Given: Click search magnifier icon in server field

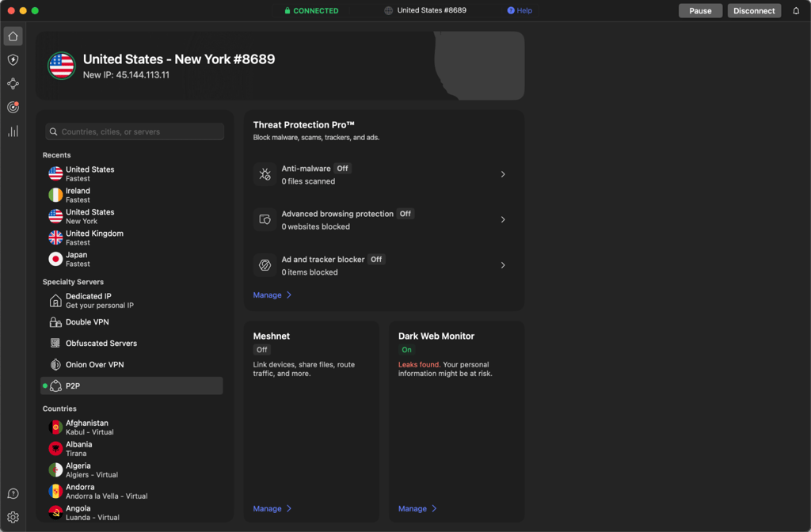Looking at the screenshot, I should [x=53, y=132].
